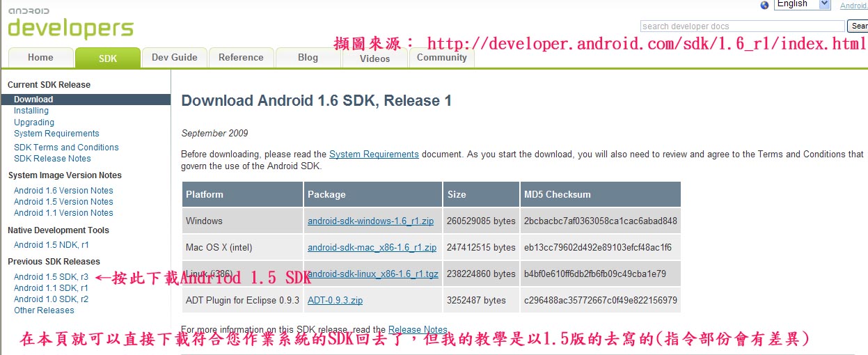The image size is (868, 355).
Task: Open Android 1.1 Version Notes
Action: [63, 213]
